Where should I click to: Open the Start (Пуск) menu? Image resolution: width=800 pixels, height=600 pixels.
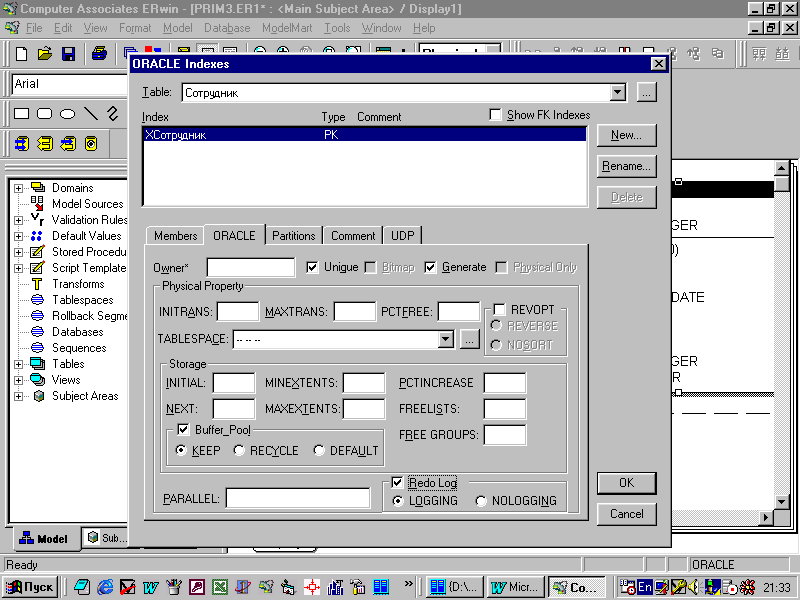(x=30, y=587)
